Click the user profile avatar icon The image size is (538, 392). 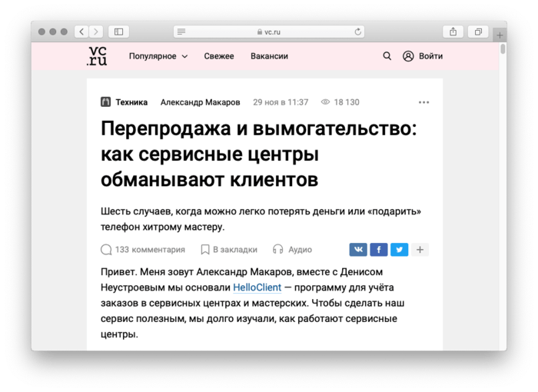(408, 56)
